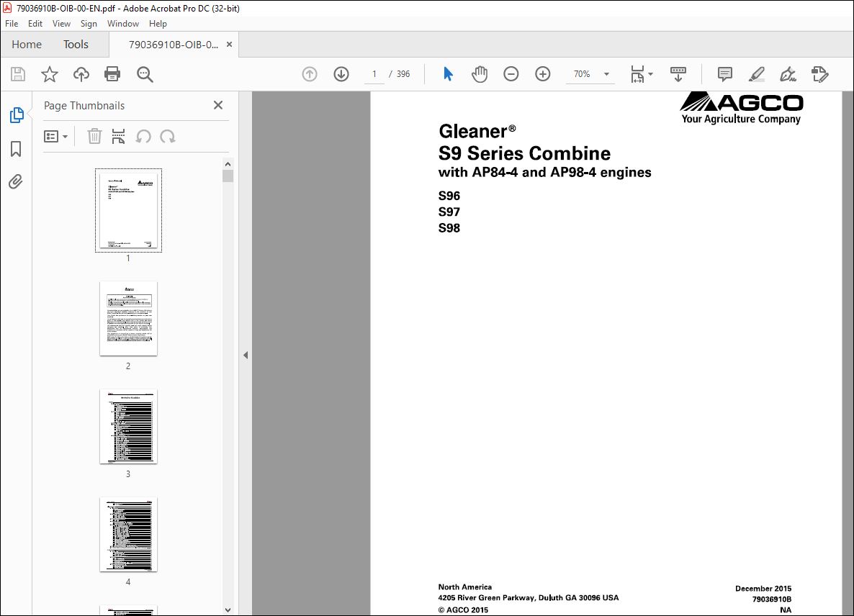Screen dimensions: 854x616
Task: Open the View menu
Action: 61,24
